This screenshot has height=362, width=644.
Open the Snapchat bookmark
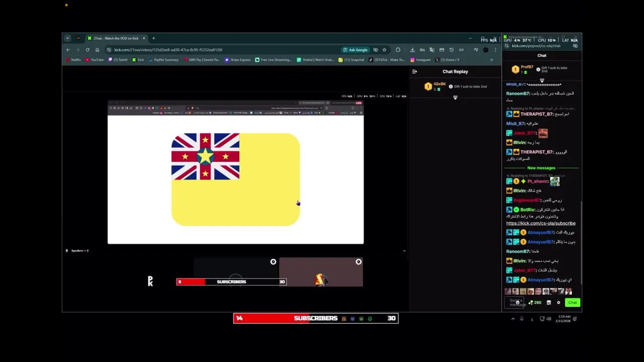click(352, 60)
